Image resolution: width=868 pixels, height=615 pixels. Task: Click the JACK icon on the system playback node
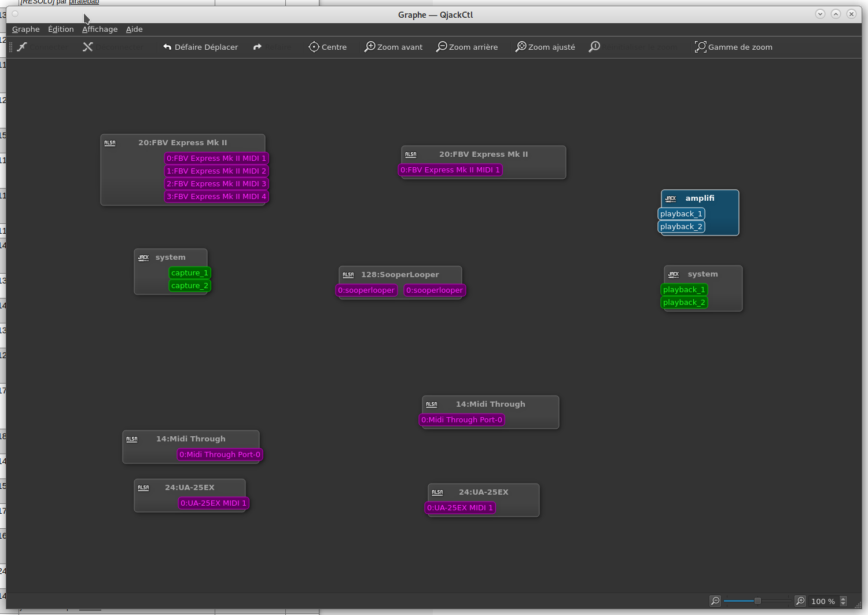point(674,274)
